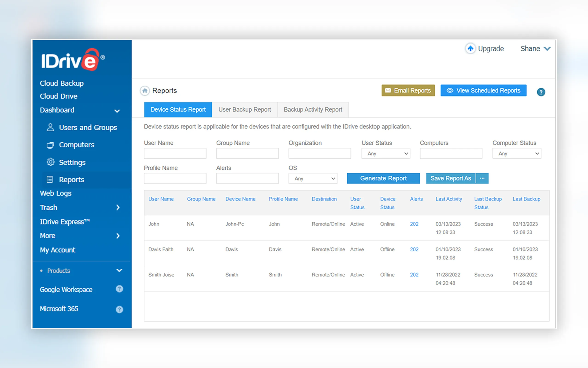This screenshot has width=588, height=368.
Task: Sort by Last Activity column header
Action: pyautogui.click(x=449, y=199)
